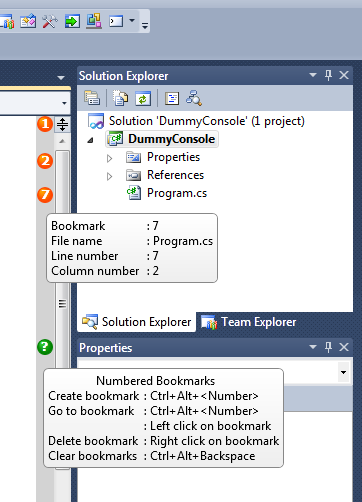Toggle auto-hide pin on Solution Explorer
Screen dimensions: 362x502
(328, 75)
